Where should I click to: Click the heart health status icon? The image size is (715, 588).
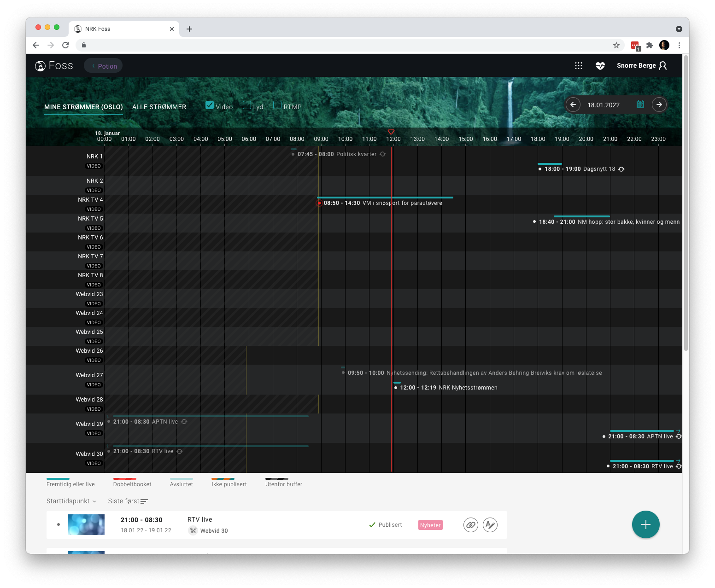pos(600,66)
